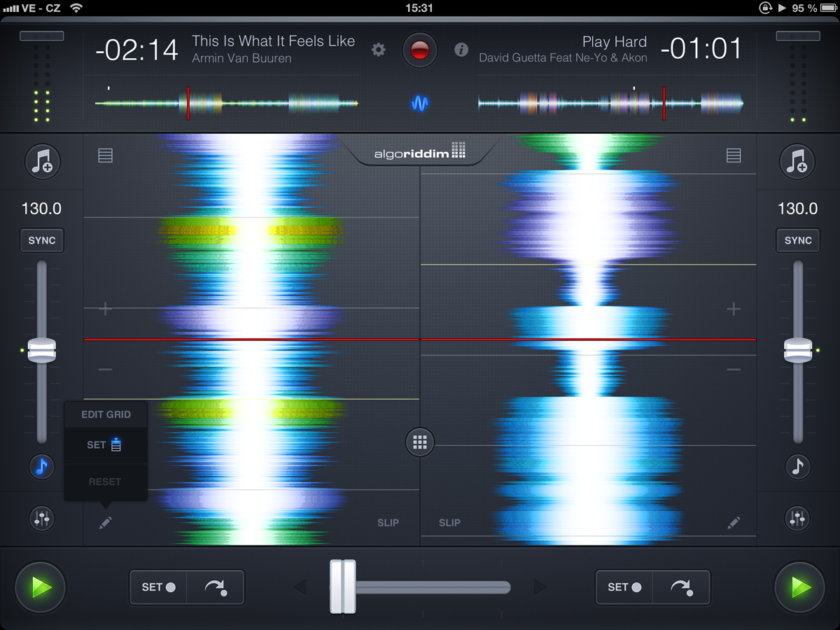
Task: Click the right deck pencil edit icon
Action: click(733, 523)
